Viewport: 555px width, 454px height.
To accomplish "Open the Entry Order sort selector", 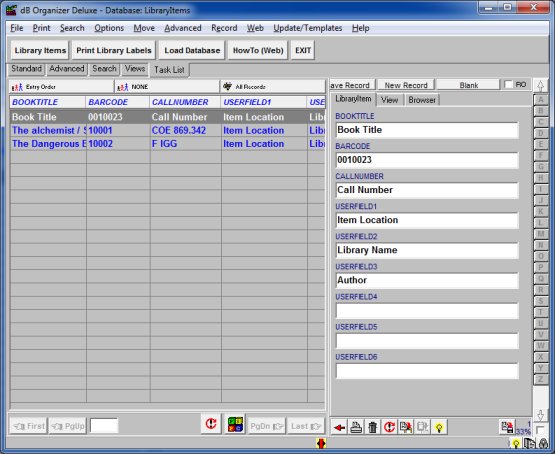I will click(62, 87).
